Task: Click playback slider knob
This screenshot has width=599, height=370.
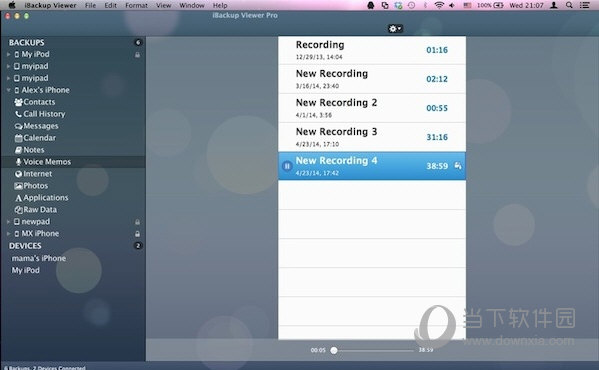Action: point(334,350)
